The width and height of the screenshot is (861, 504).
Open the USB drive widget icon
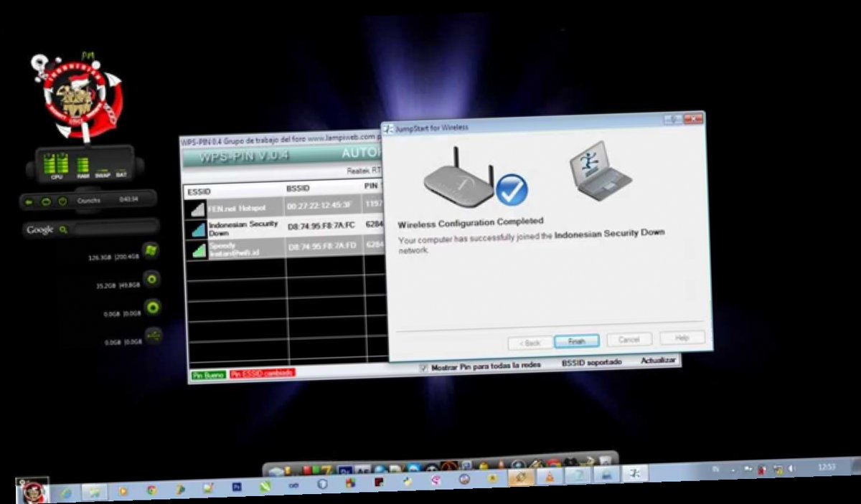153,335
